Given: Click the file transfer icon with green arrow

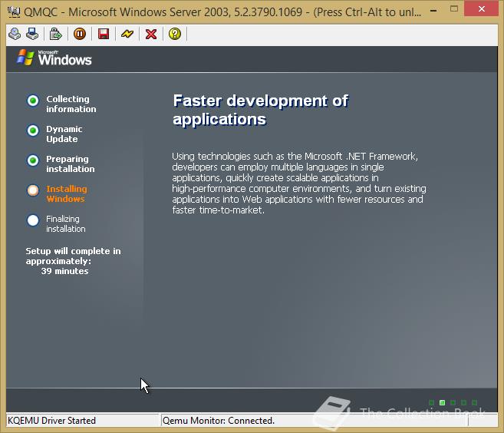Looking at the screenshot, I should click(55, 34).
